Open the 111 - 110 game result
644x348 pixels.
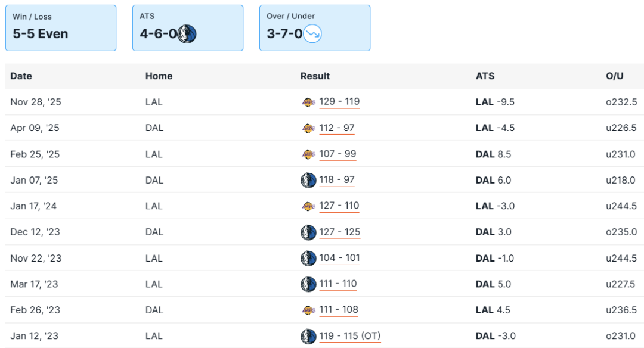(338, 284)
